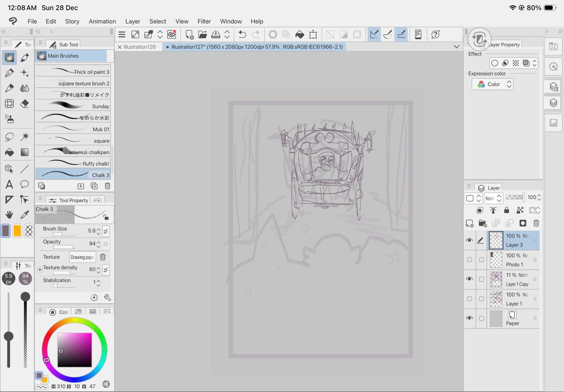Open the palette color dropdown in Layer panel
The image size is (564, 392).
point(473,198)
